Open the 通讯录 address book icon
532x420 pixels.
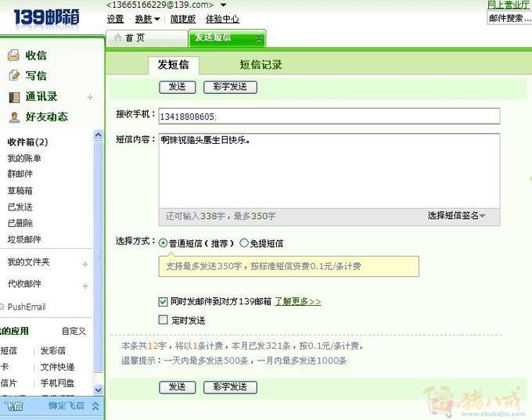[x=14, y=97]
